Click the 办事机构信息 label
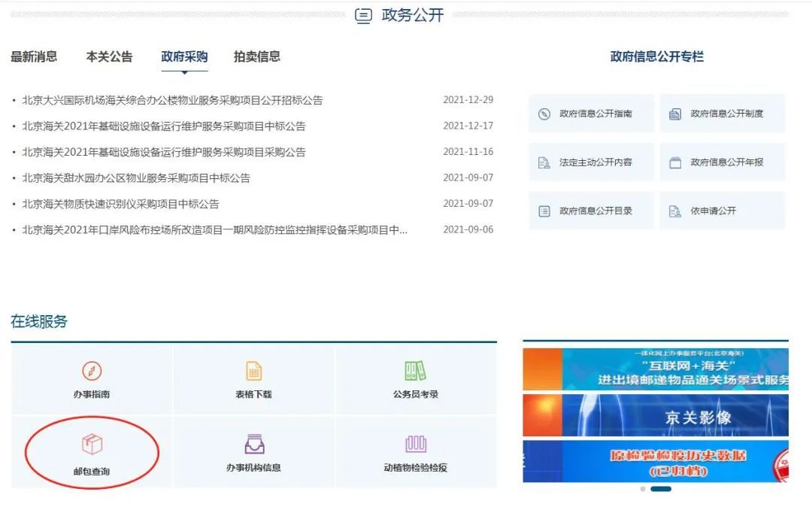The height and width of the screenshot is (522, 812). [x=254, y=468]
